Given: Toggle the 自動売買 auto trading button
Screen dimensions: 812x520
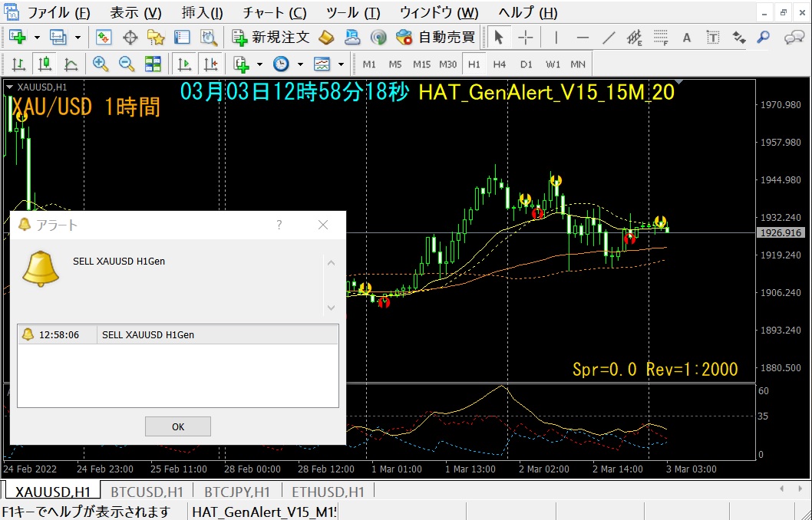Looking at the screenshot, I should coord(435,38).
